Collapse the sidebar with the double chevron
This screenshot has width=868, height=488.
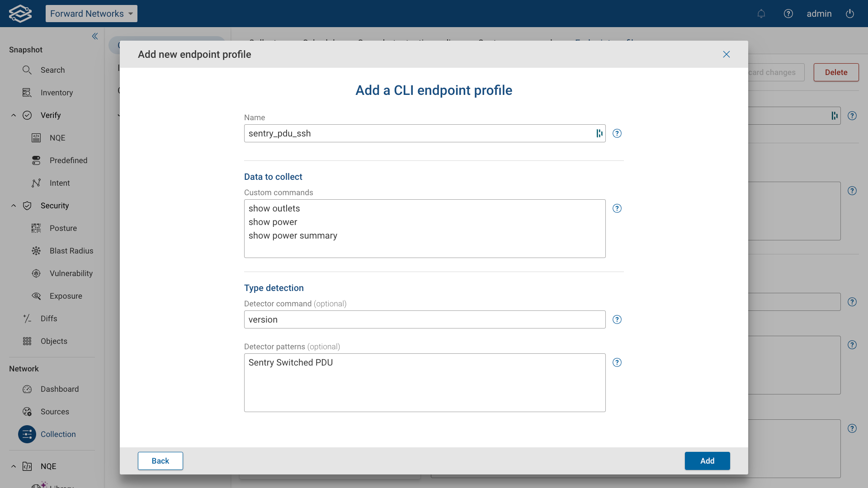pos(95,36)
